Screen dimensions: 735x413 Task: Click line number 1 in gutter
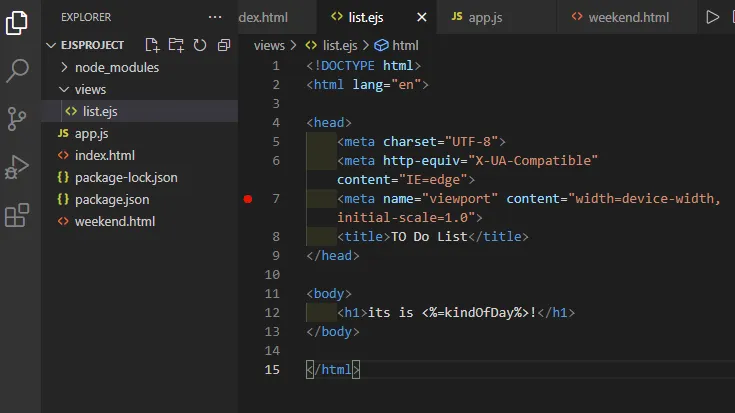tap(276, 66)
